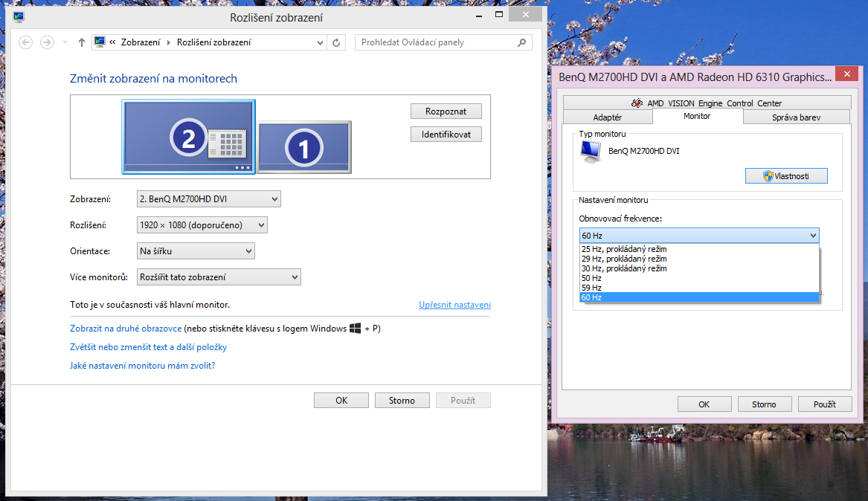Open monitor Vlastnosti button
This screenshot has height=501, width=868.
786,176
